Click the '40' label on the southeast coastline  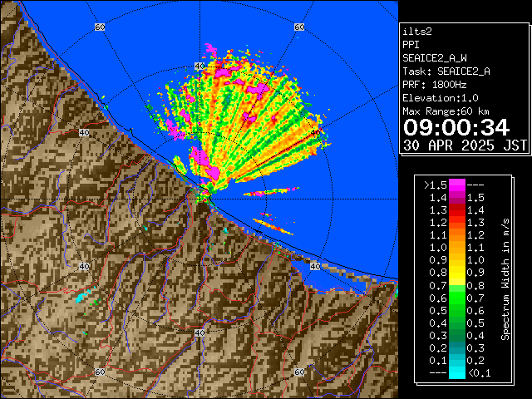(315, 266)
